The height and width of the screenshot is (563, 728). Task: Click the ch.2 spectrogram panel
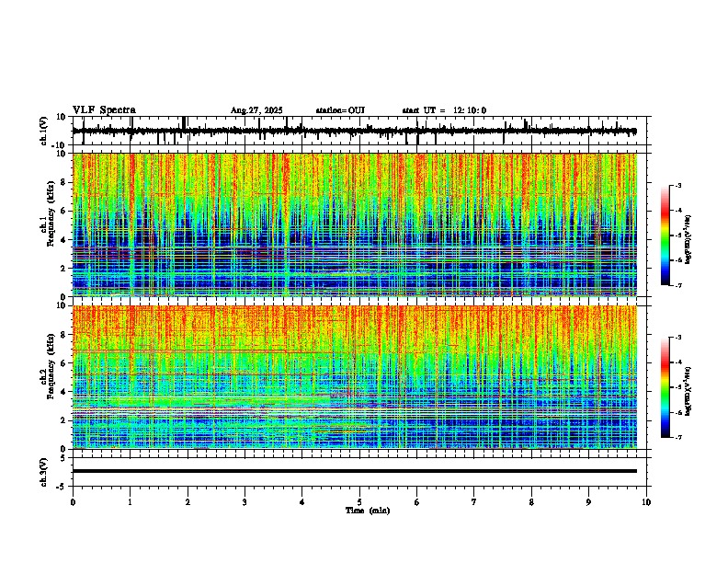pyautogui.click(x=355, y=377)
